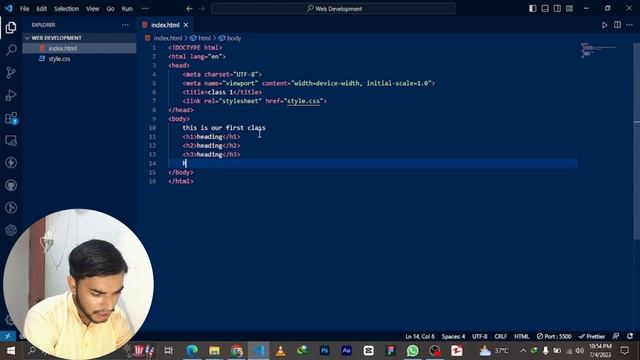This screenshot has height=360, width=640.
Task: Click the minimap code overview
Action: click(x=599, y=50)
